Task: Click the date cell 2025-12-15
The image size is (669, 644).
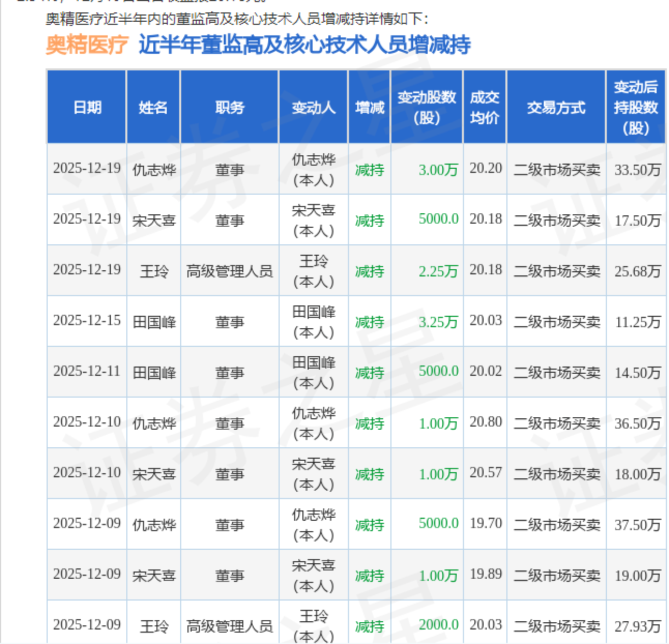Action: tap(87, 320)
